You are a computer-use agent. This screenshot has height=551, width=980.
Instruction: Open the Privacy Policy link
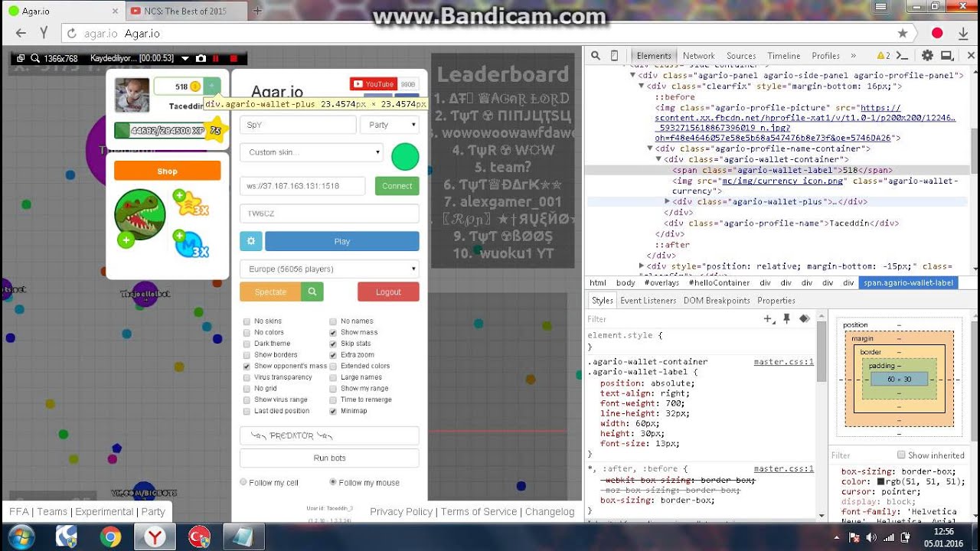(401, 512)
